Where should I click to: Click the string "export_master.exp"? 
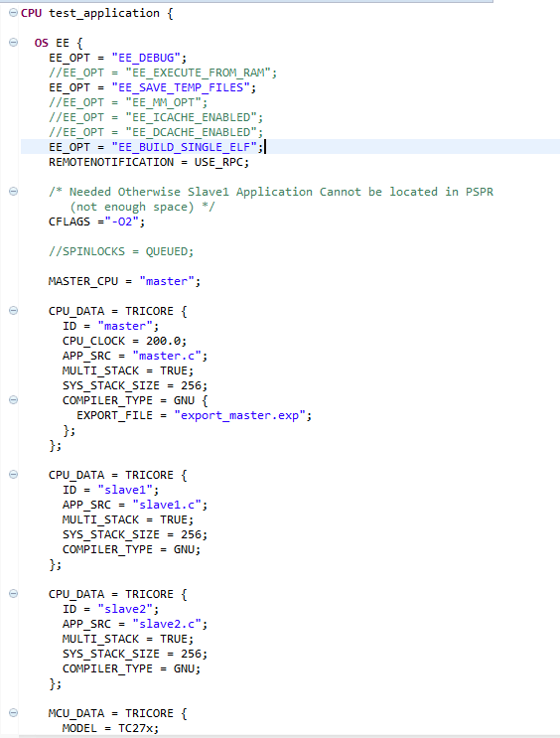tap(239, 415)
